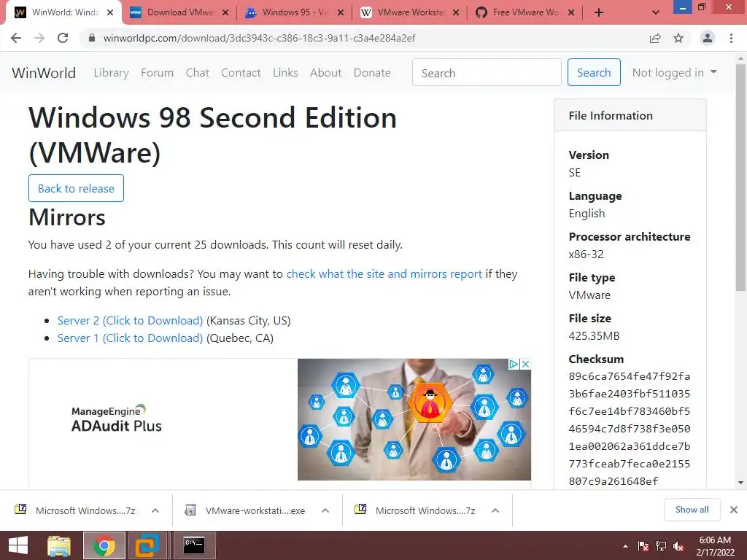Open the Links nav item

click(x=285, y=73)
